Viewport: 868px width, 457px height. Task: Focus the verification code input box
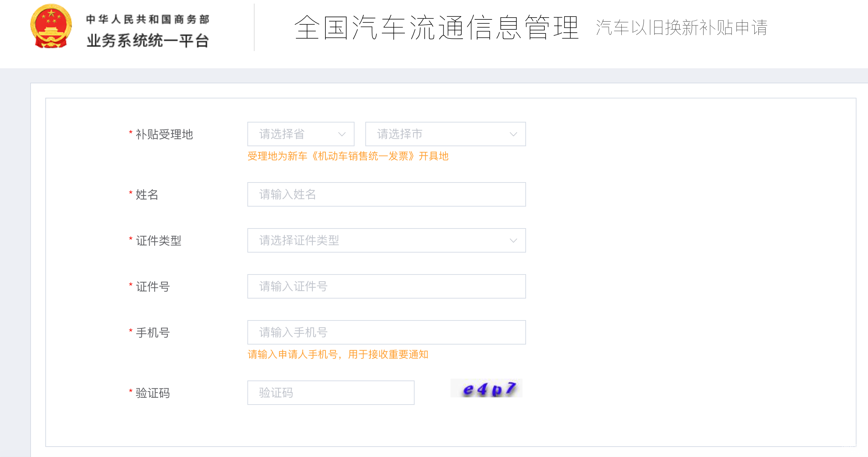coord(330,393)
